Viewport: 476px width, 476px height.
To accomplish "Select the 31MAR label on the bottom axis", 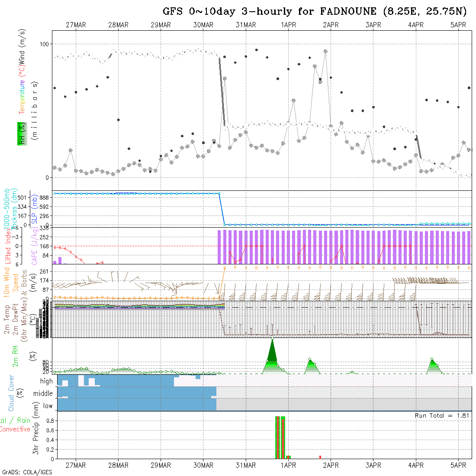I will click(x=246, y=465).
